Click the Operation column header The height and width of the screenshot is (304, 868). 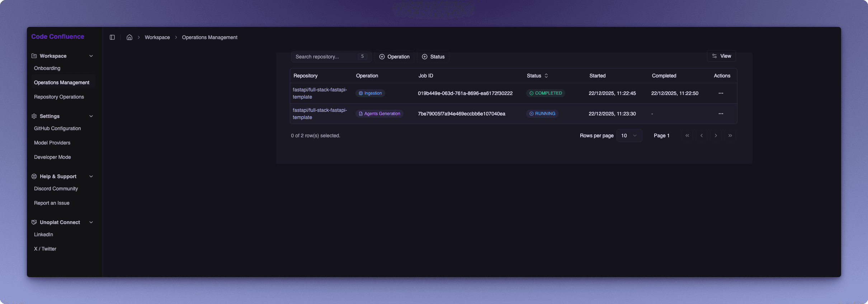tap(367, 76)
